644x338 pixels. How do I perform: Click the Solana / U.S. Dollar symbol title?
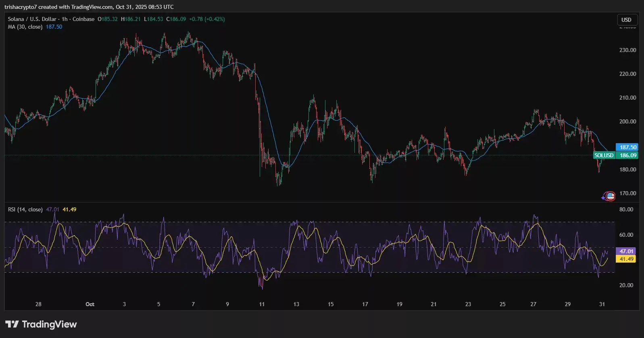tap(32, 19)
